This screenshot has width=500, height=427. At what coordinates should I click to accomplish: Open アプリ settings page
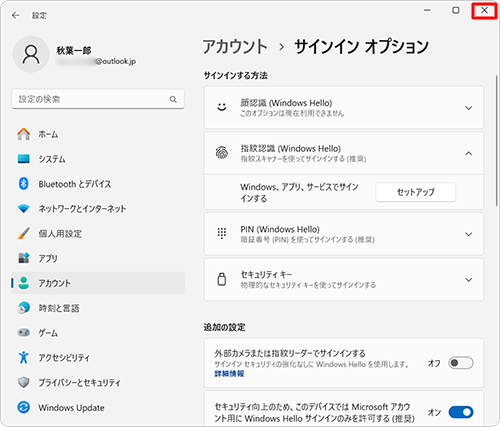point(98,258)
